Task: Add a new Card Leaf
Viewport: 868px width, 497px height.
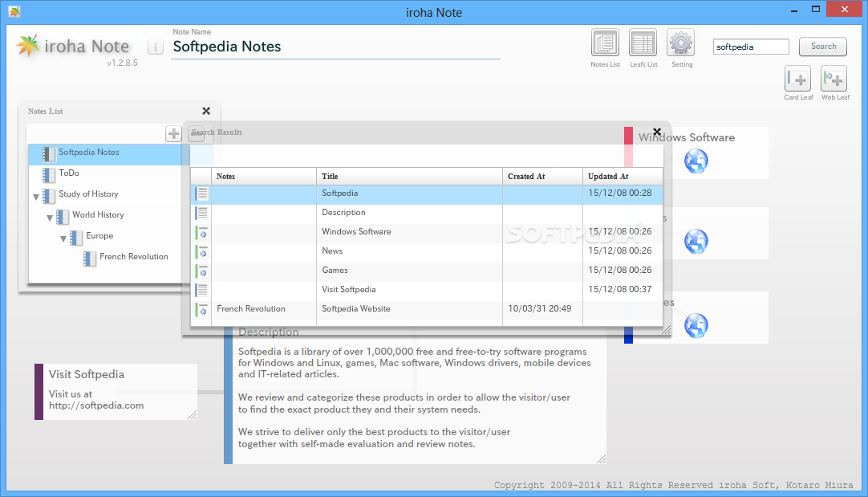Action: (x=797, y=79)
